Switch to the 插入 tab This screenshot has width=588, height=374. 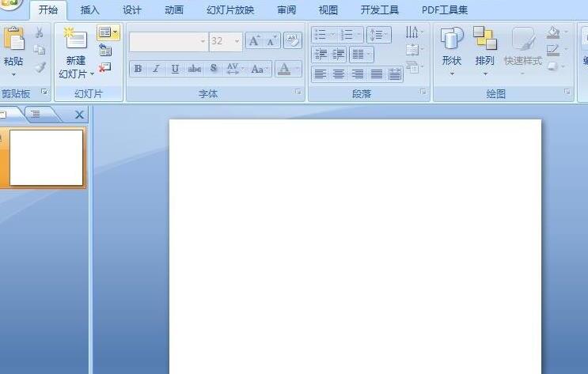point(89,10)
